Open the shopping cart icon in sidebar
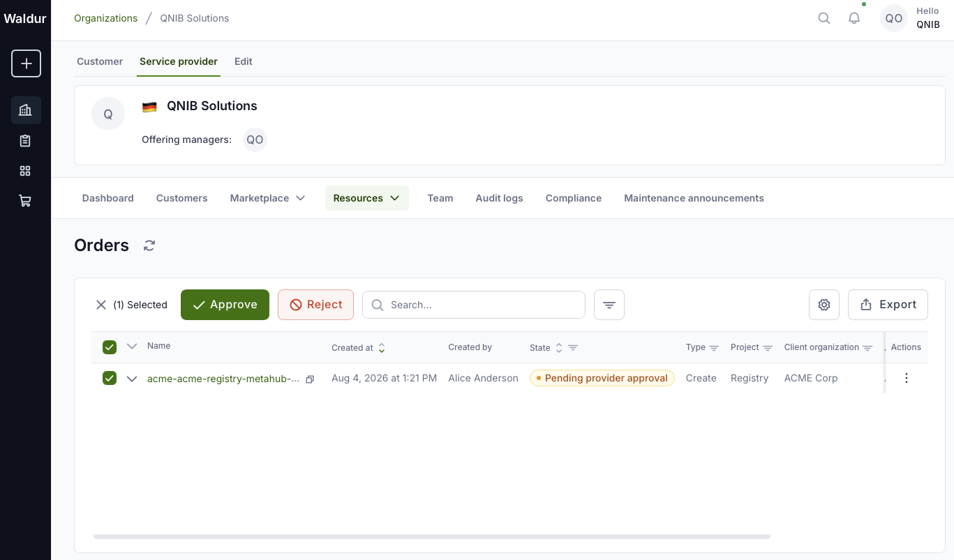The height and width of the screenshot is (560, 954). coord(26,201)
